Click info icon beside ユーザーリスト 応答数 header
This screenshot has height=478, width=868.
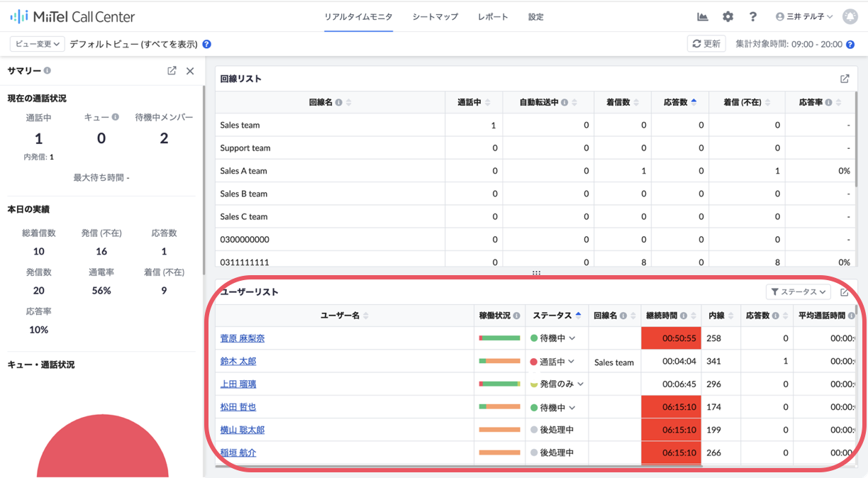776,316
